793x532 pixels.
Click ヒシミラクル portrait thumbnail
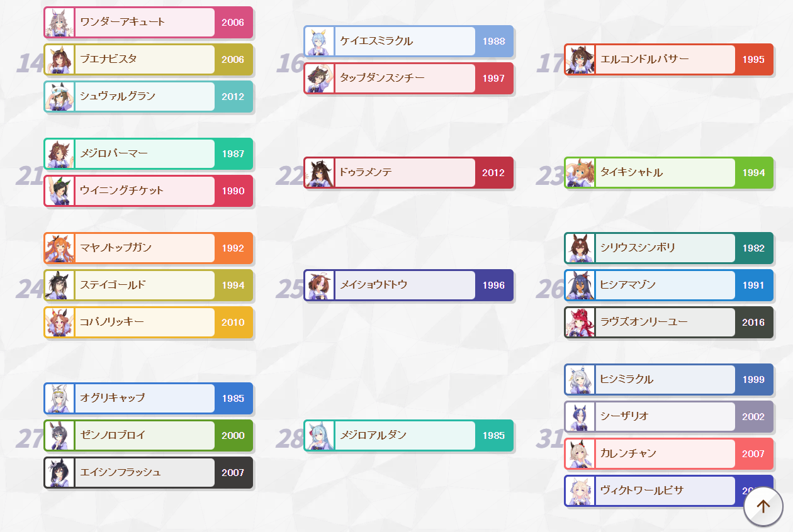[580, 380]
